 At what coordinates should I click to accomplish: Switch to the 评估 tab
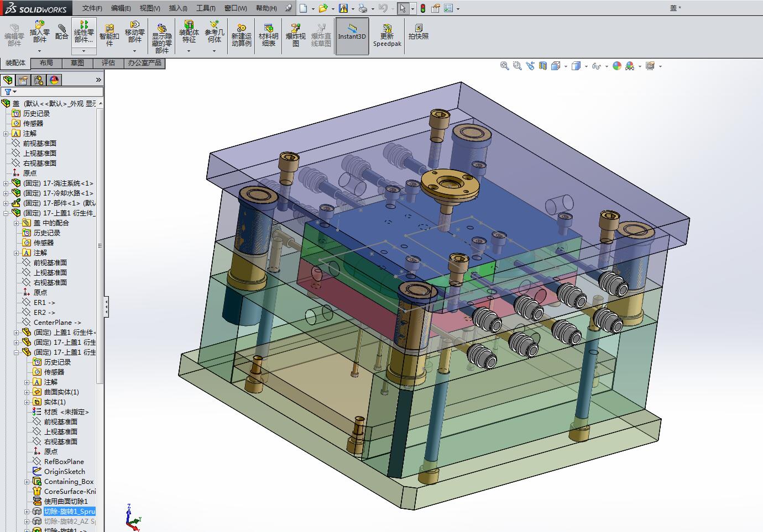(108, 63)
